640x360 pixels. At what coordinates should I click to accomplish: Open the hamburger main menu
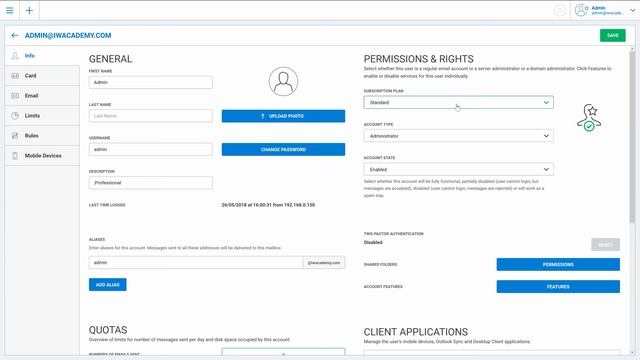tap(9, 10)
